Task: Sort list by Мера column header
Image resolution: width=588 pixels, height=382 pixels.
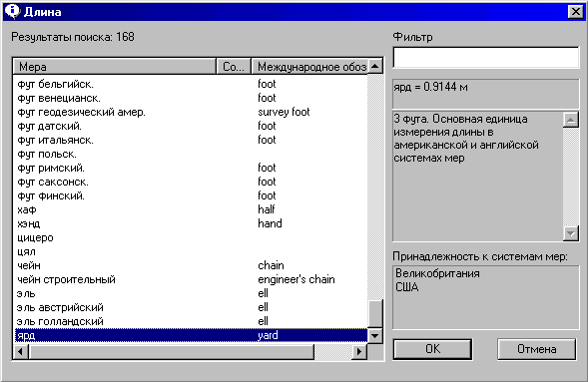Action: pyautogui.click(x=115, y=67)
